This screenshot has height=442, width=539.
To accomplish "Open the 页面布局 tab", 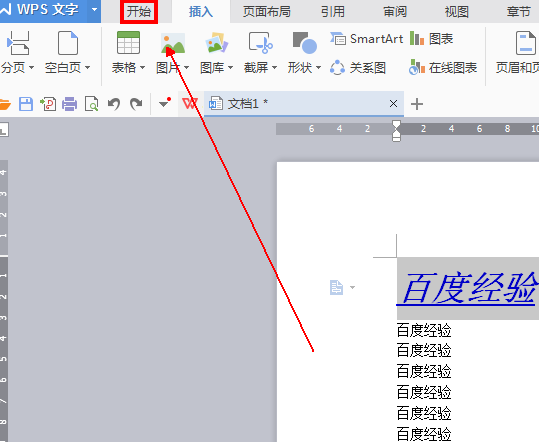I will point(267,12).
